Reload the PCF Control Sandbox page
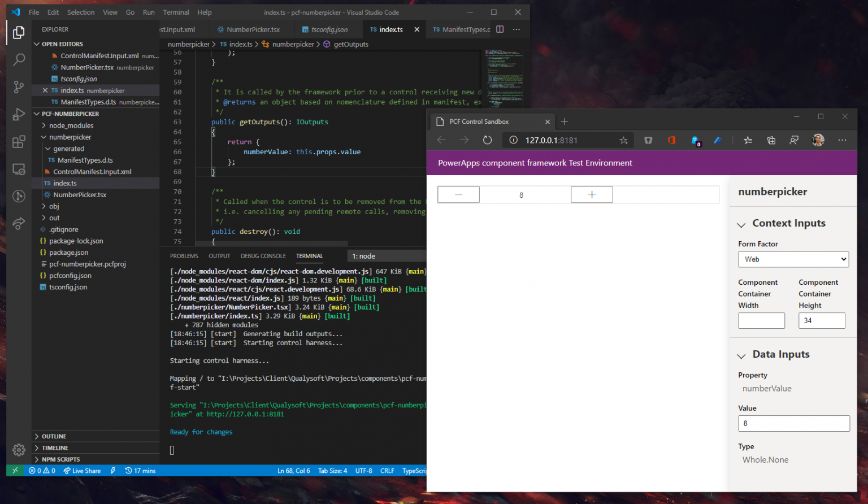 [487, 140]
